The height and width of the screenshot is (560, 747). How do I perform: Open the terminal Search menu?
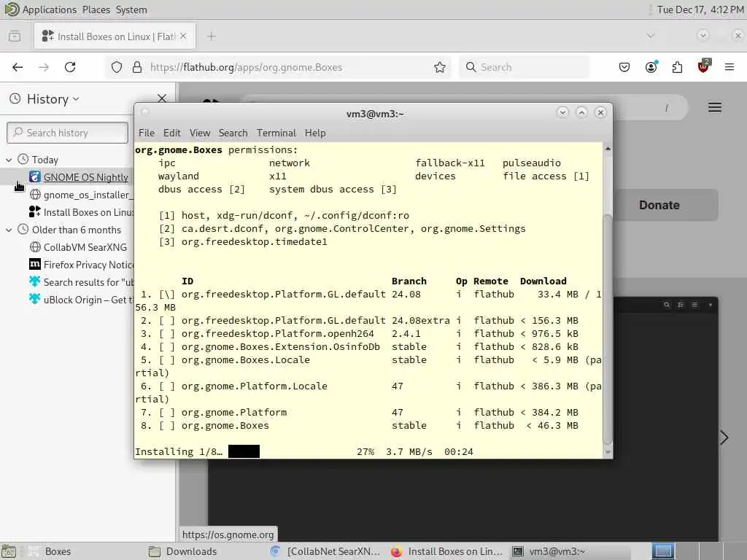coord(233,133)
